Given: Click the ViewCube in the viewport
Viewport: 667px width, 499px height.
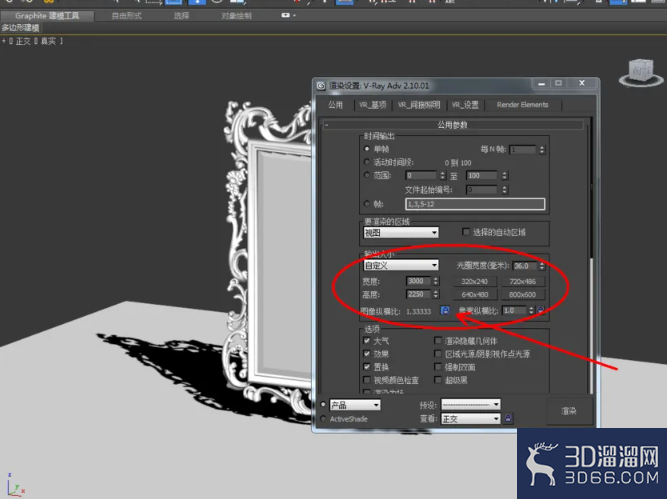Looking at the screenshot, I should [641, 73].
